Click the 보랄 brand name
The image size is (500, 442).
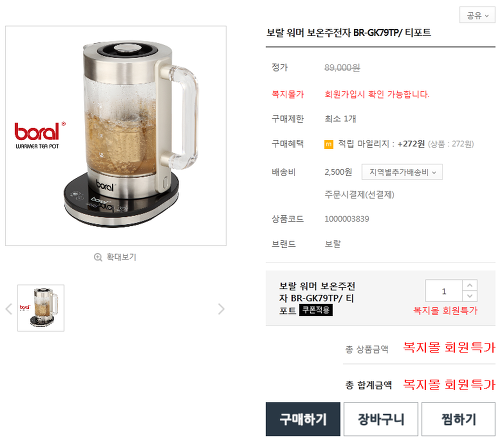pyautogui.click(x=333, y=244)
